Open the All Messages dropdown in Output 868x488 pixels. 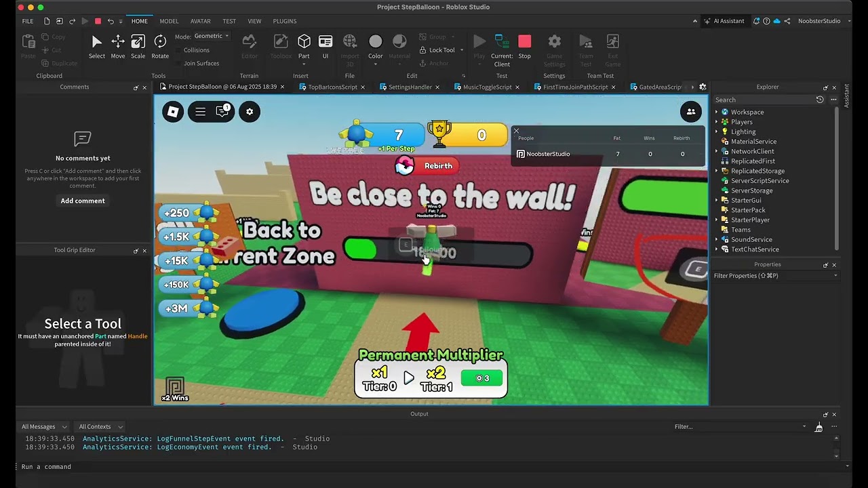pyautogui.click(x=43, y=426)
